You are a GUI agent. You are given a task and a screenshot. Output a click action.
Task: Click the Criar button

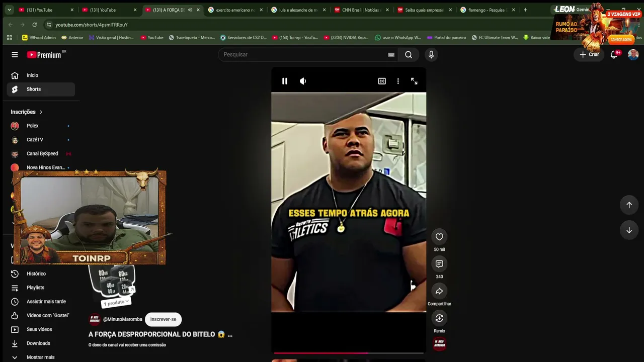(589, 55)
